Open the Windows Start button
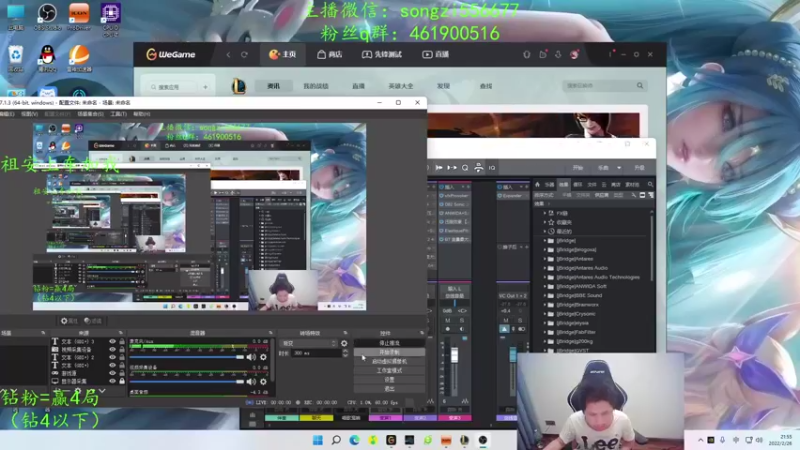The height and width of the screenshot is (450, 800). (x=317, y=440)
